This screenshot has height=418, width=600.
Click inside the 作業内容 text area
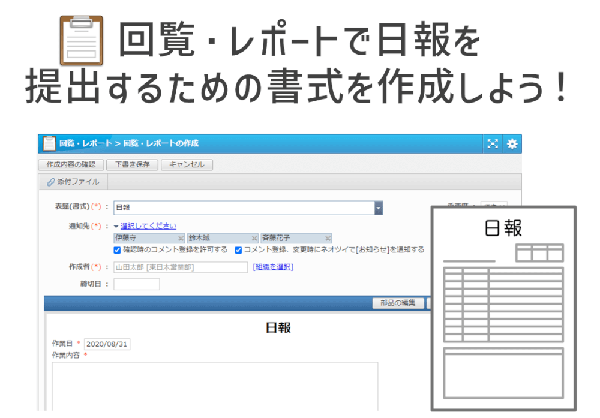click(215, 386)
